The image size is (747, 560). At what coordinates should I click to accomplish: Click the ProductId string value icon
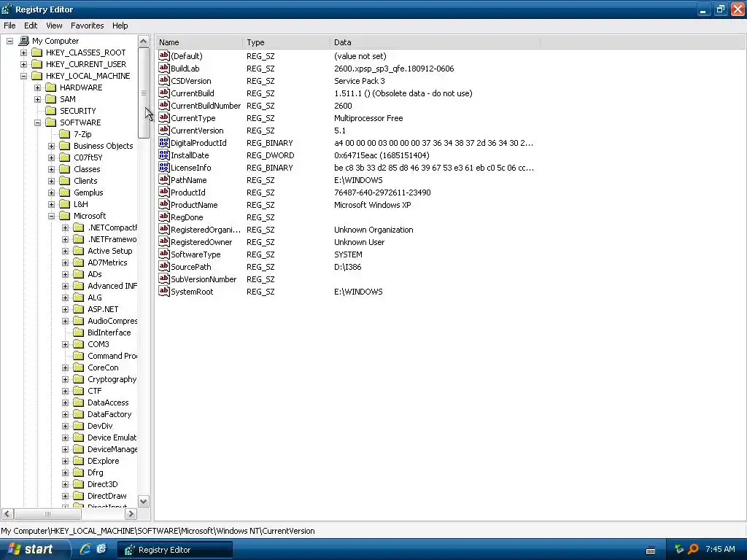click(164, 192)
